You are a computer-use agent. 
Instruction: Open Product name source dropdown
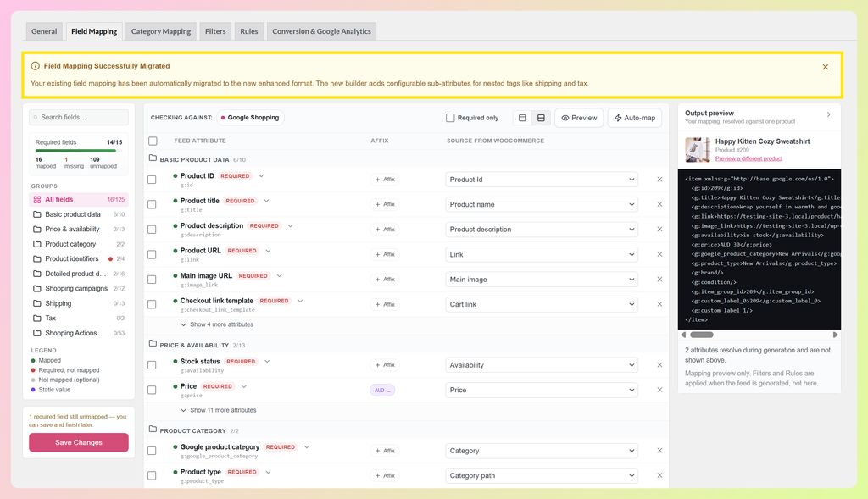(542, 204)
